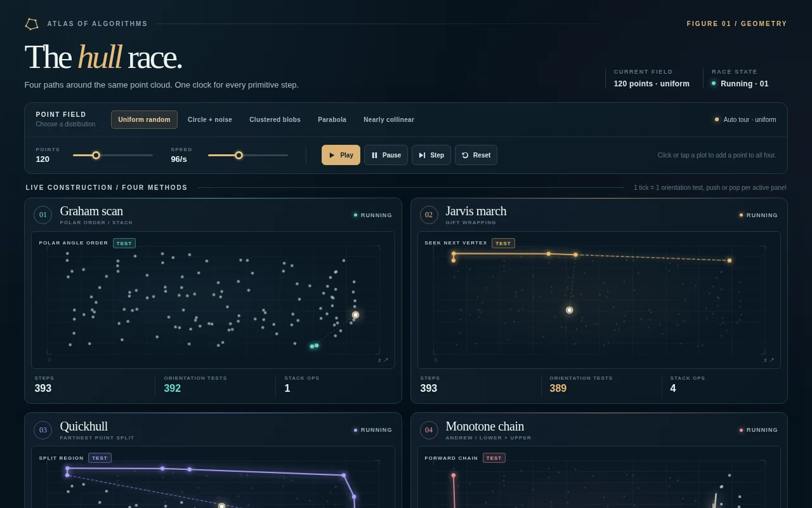Click the Jarvis march stack ops value 4
Screen dimensions: 812x508
(673, 388)
